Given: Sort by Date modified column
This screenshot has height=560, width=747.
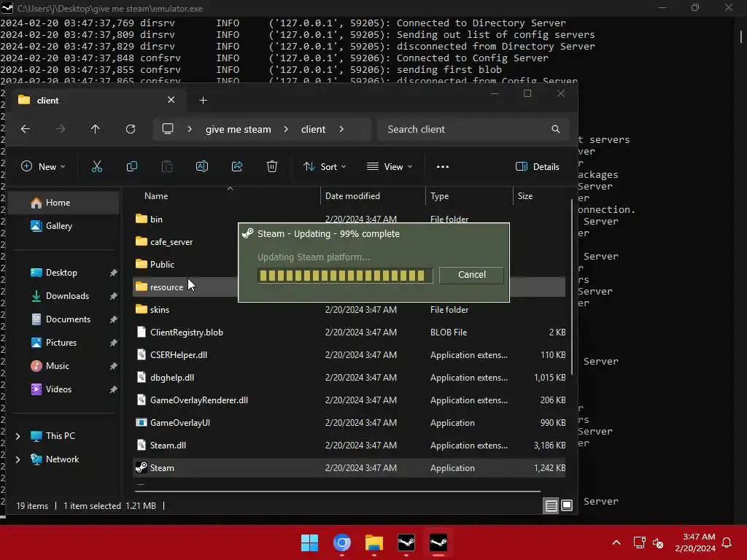Looking at the screenshot, I should [x=373, y=196].
